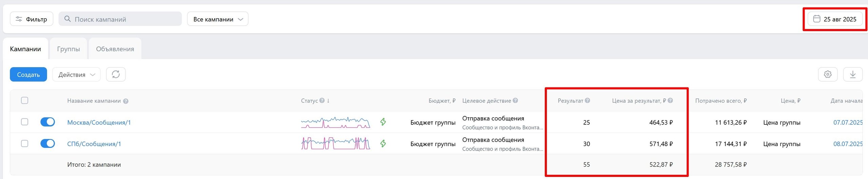Expand the Все кампании dropdown
Image resolution: width=868 pixels, height=179 pixels.
(x=218, y=19)
